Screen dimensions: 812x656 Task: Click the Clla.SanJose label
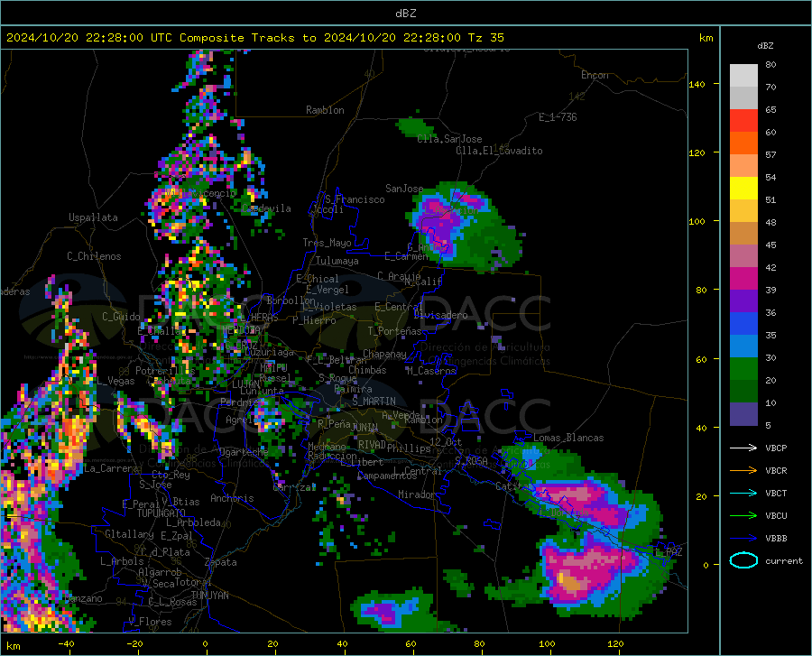click(449, 139)
